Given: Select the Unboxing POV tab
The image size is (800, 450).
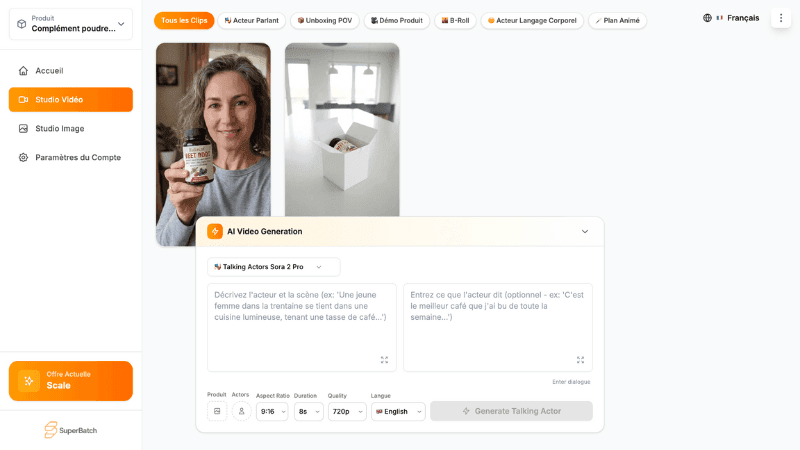Looking at the screenshot, I should click(325, 20).
